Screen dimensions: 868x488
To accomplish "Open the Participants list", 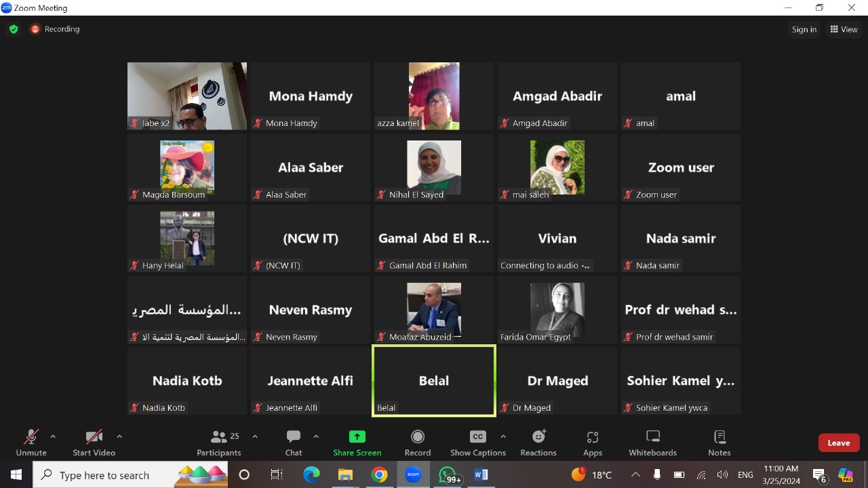I will 218,443.
